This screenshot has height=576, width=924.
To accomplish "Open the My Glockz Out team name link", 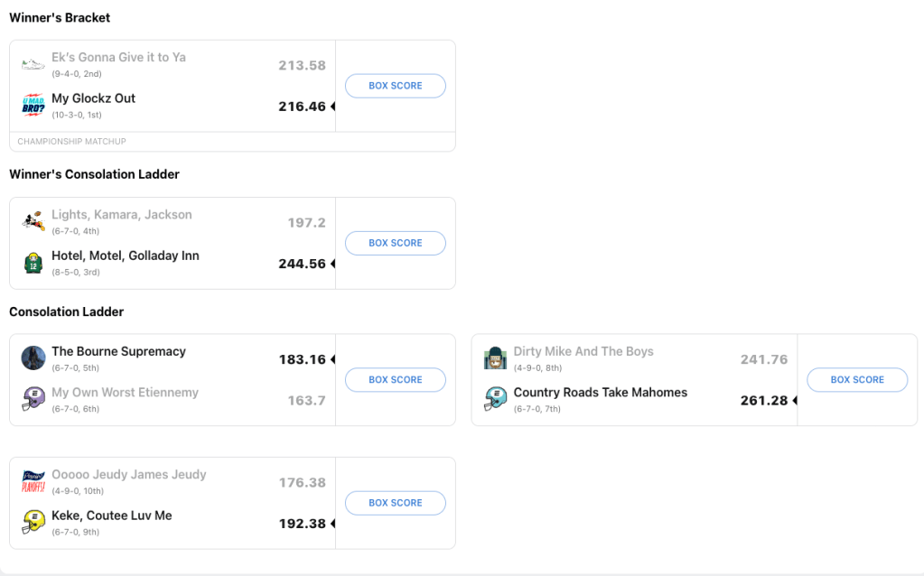I will coord(93,98).
